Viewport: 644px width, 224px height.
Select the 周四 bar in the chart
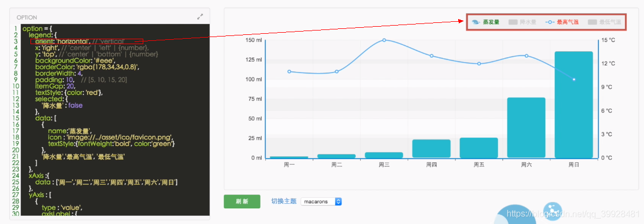[432, 148]
